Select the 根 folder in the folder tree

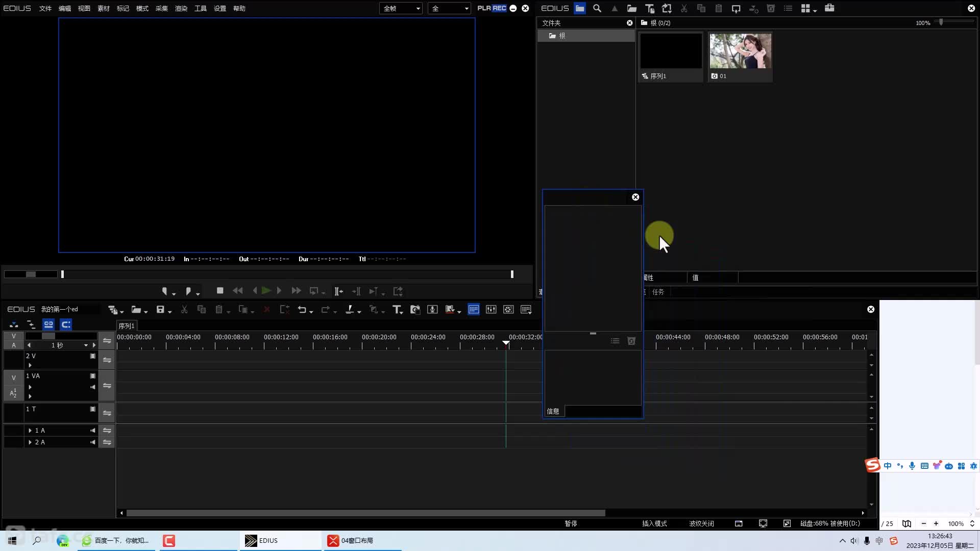pyautogui.click(x=586, y=36)
